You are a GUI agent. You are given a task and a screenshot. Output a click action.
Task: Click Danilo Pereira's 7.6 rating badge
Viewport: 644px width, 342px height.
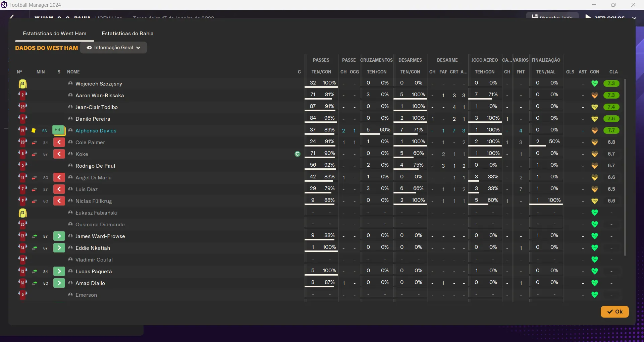[611, 119]
